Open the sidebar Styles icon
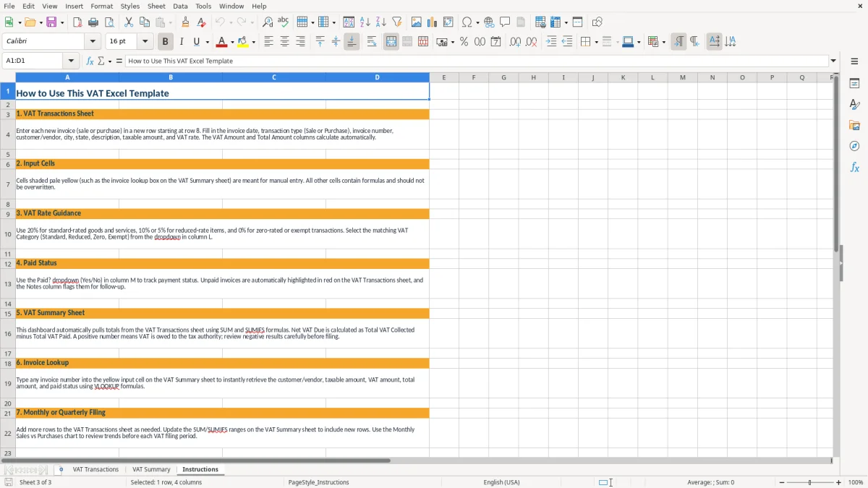Viewport: 868px width, 488px height. click(854, 105)
